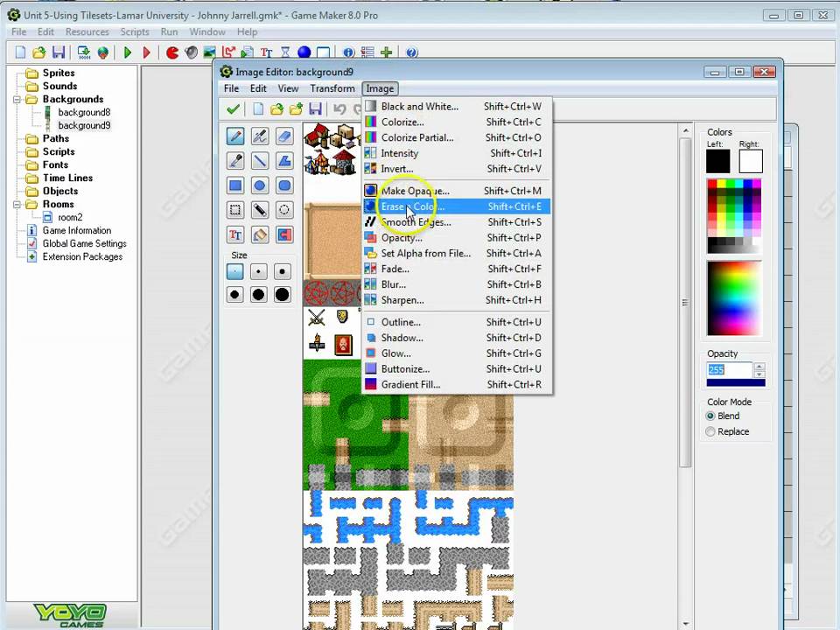Select the rectangular Select Region tool
This screenshot has width=840, height=630.
235,210
